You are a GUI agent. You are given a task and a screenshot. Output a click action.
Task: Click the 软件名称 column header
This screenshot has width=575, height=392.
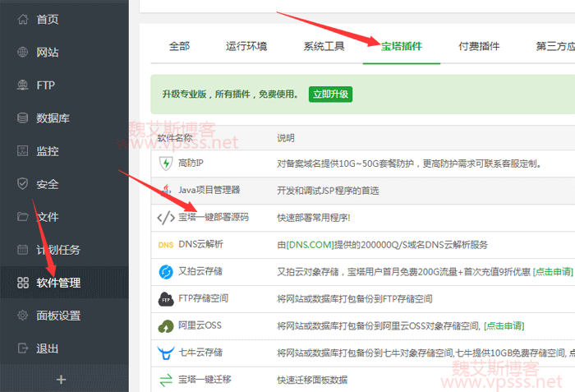pyautogui.click(x=175, y=138)
